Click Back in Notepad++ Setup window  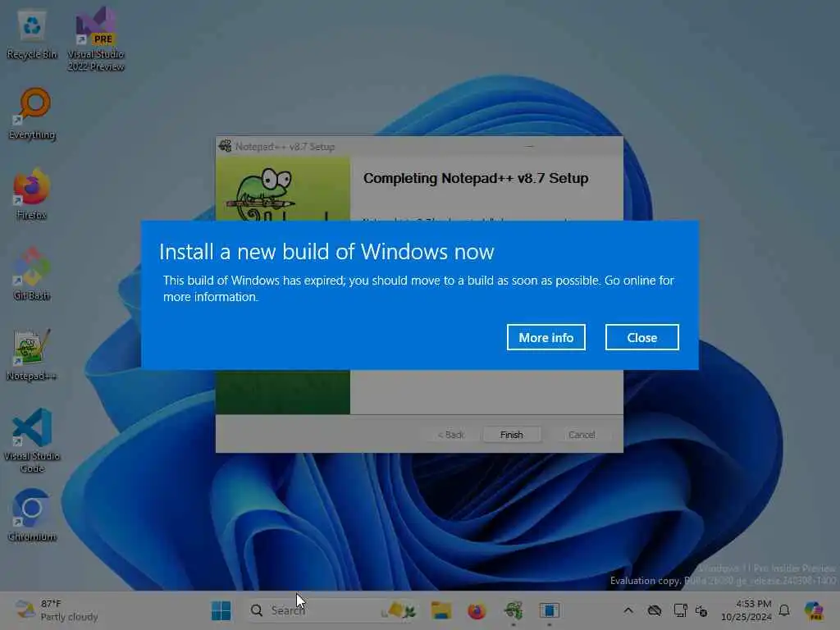pyautogui.click(x=451, y=435)
